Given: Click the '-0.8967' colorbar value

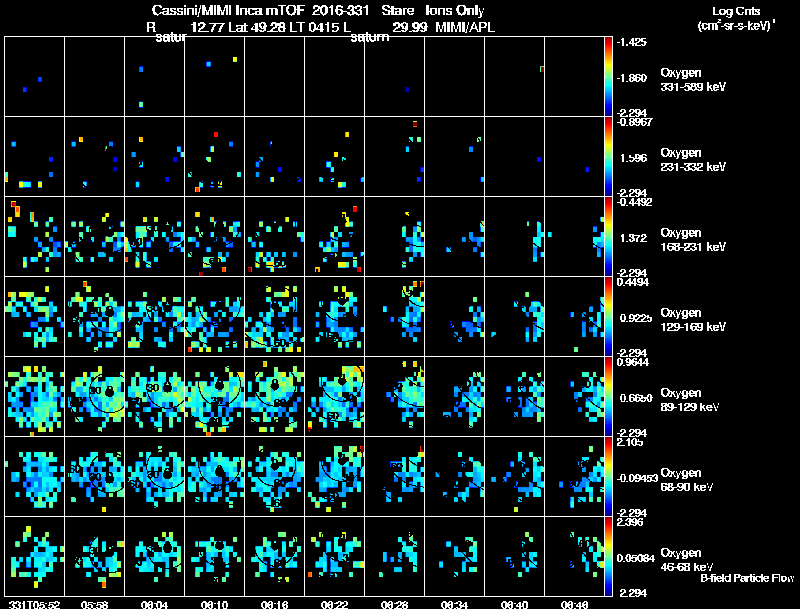Looking at the screenshot, I should point(633,122).
